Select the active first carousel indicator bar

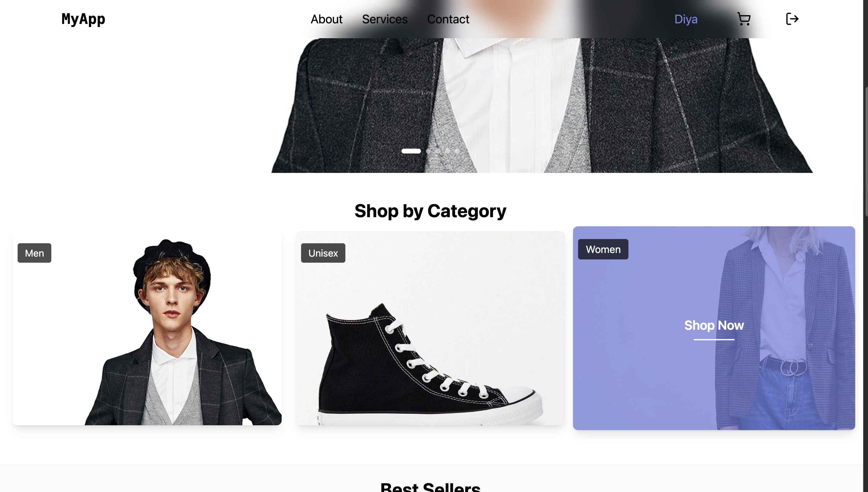[x=411, y=151]
